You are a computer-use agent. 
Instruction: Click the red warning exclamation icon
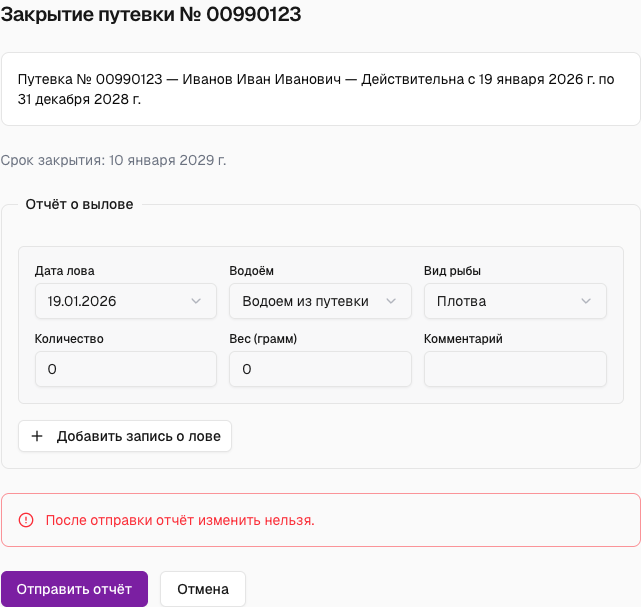pos(26,520)
